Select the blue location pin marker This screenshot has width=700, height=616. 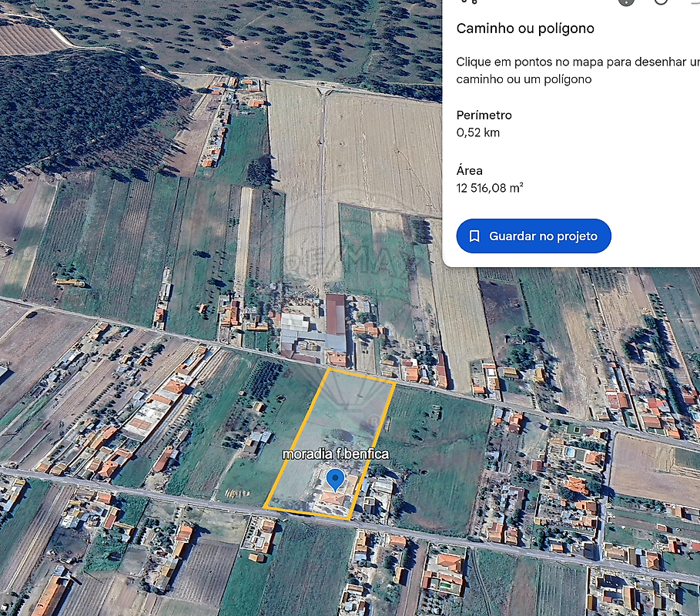(x=335, y=480)
